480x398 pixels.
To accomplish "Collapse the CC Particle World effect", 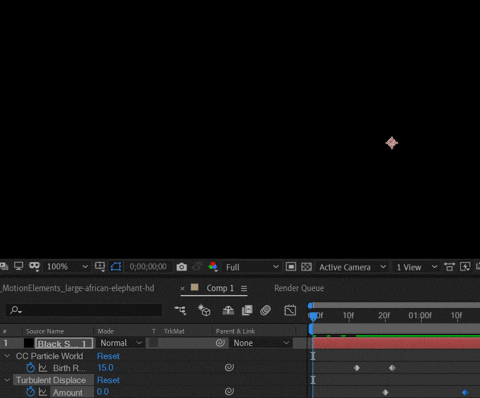I will tap(7, 356).
